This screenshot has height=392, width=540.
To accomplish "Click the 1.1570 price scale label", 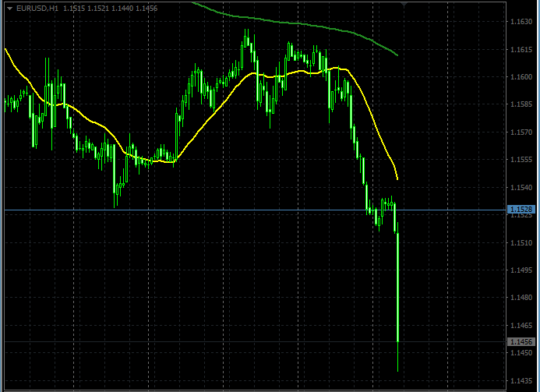I will pyautogui.click(x=521, y=132).
